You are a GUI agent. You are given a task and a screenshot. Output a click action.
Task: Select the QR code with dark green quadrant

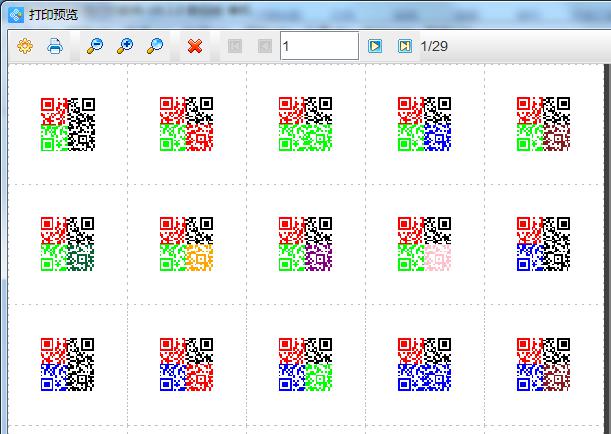click(x=68, y=244)
